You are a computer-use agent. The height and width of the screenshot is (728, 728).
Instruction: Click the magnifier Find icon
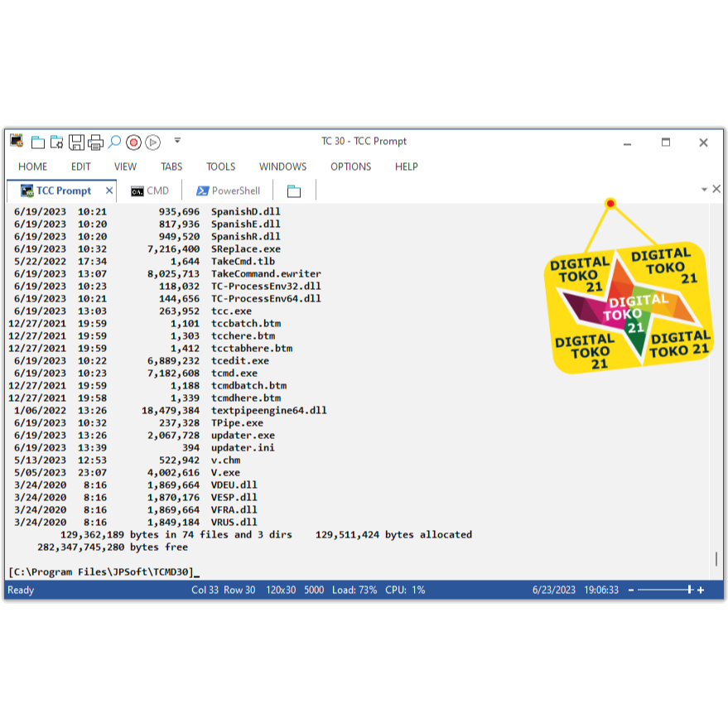114,142
